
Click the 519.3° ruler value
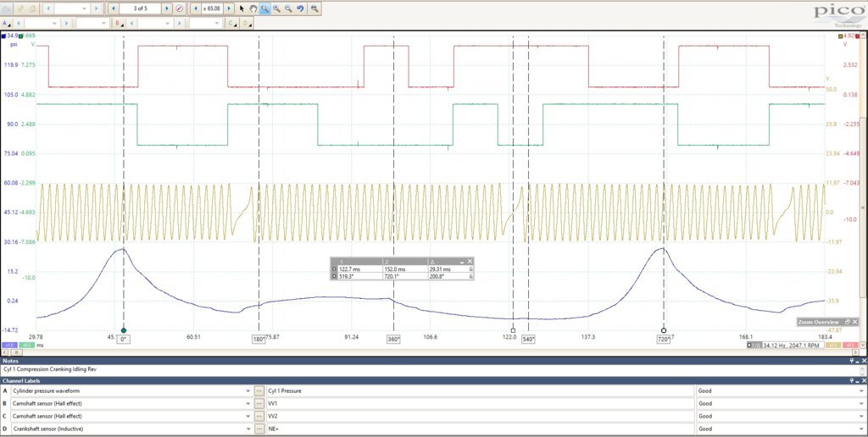click(346, 276)
